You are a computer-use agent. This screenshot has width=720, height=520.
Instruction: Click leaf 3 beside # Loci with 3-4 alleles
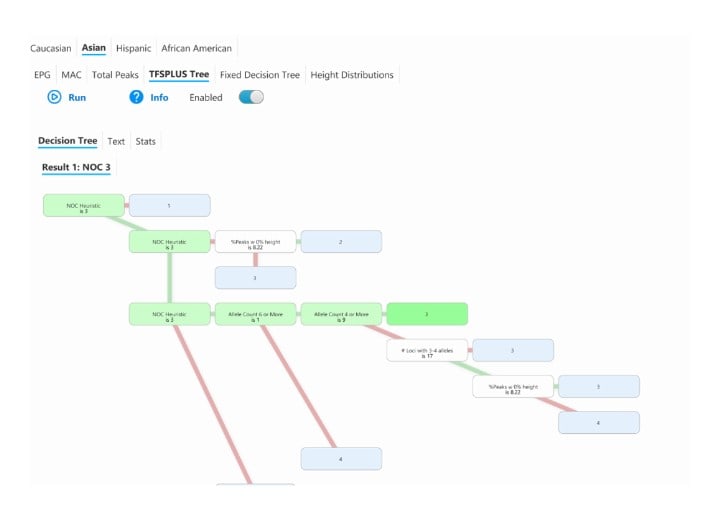pyautogui.click(x=513, y=350)
